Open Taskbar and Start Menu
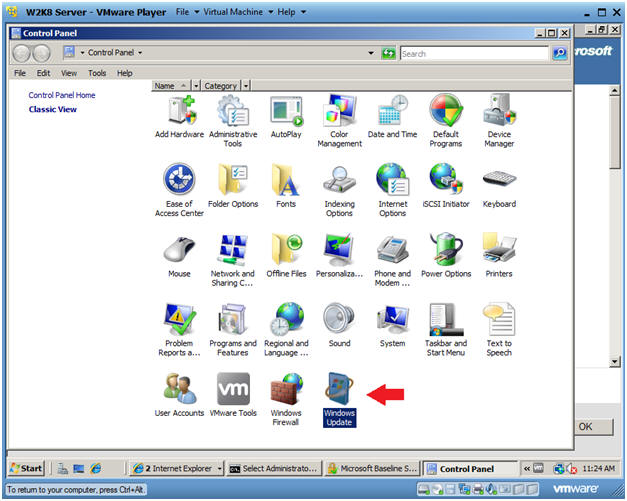 coord(446,329)
